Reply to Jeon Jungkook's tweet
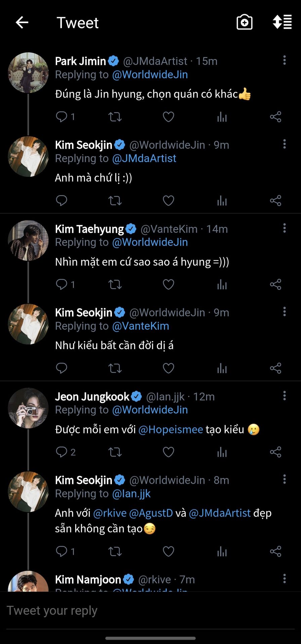Viewport: 301px width, 644px height. coord(62,452)
